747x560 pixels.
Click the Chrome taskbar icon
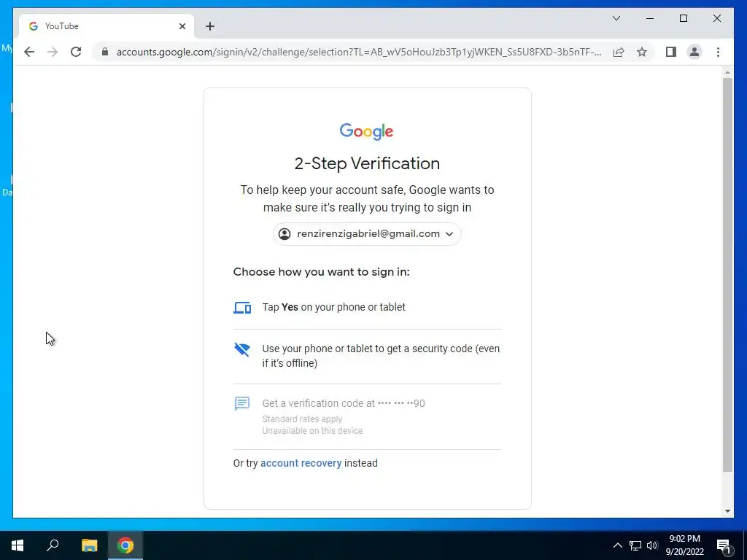tap(125, 545)
